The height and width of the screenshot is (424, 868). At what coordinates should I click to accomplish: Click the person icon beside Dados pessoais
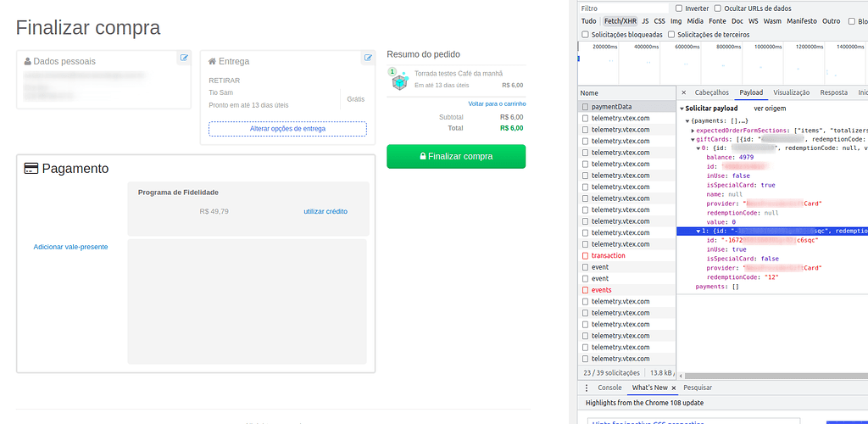28,61
